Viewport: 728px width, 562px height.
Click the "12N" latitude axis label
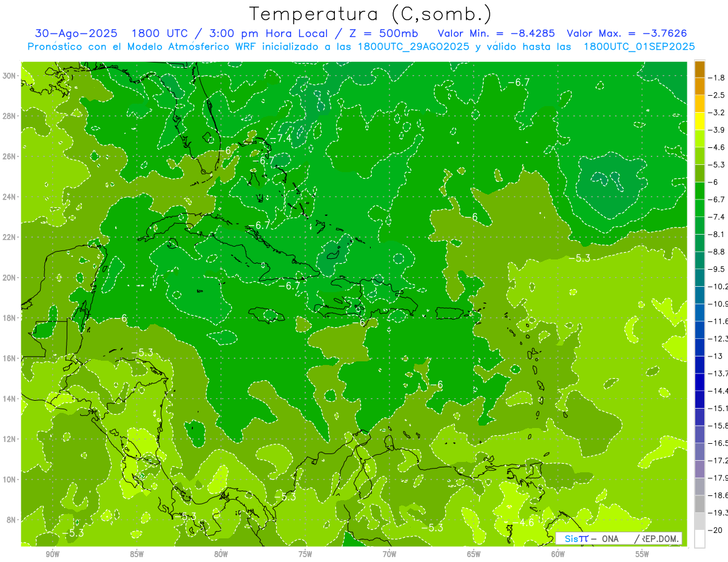coord(10,439)
